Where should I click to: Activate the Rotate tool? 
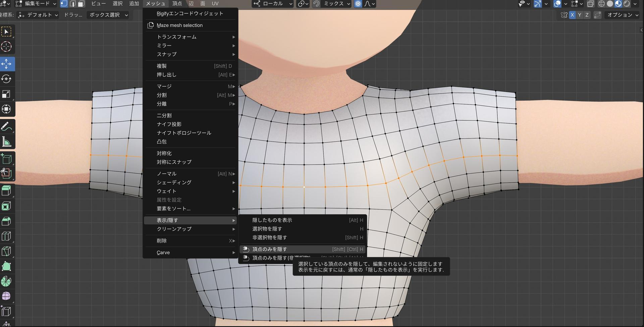point(6,79)
